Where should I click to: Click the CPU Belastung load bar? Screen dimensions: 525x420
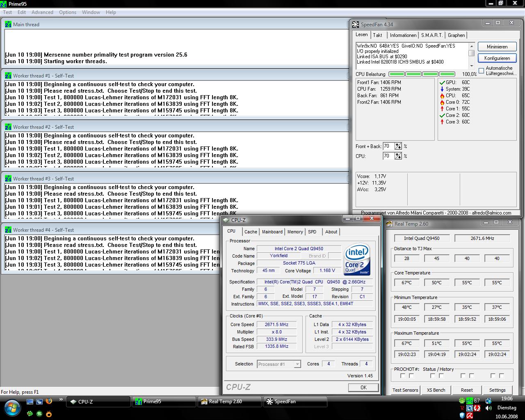click(422, 74)
